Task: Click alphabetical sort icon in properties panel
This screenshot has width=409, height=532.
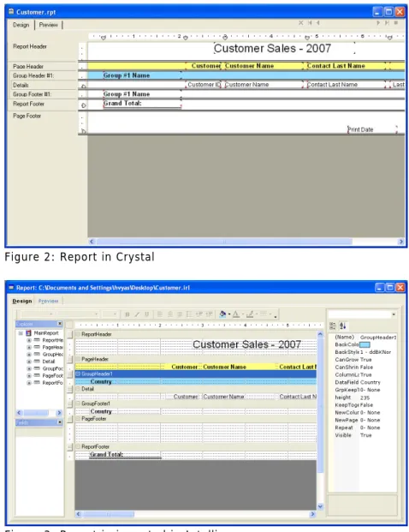Action: pyautogui.click(x=342, y=326)
